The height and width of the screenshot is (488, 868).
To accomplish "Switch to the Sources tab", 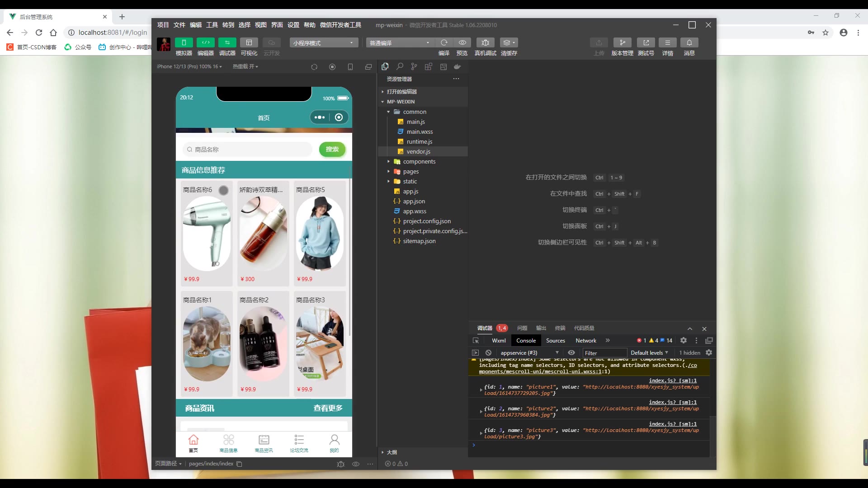I will pos(556,341).
